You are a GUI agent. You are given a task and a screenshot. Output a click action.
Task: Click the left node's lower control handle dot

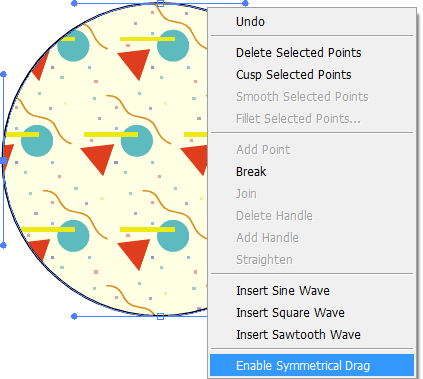tap(3, 245)
